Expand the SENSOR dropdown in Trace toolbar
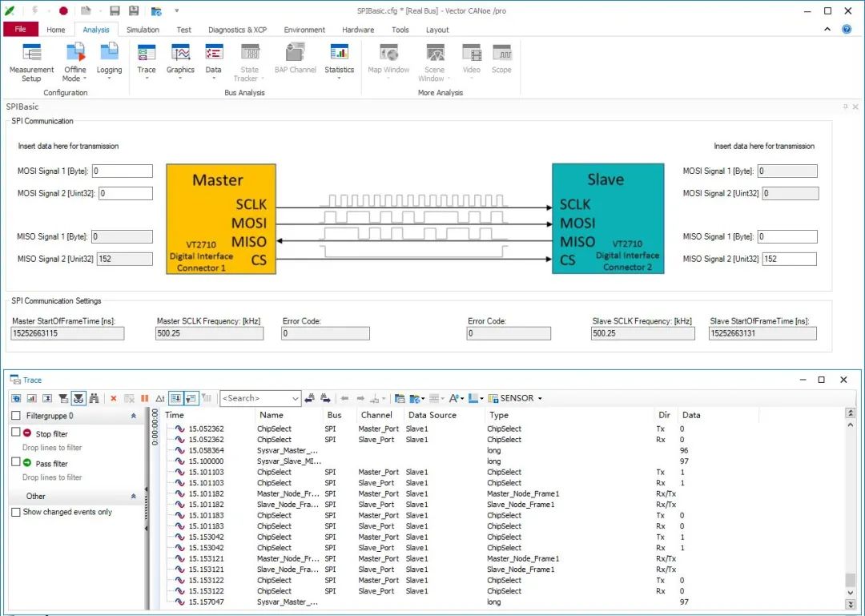 [x=539, y=398]
